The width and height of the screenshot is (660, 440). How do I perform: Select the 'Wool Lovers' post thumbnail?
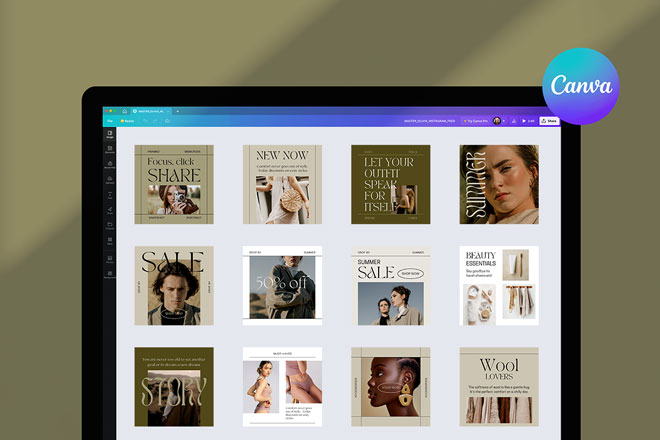pyautogui.click(x=499, y=387)
